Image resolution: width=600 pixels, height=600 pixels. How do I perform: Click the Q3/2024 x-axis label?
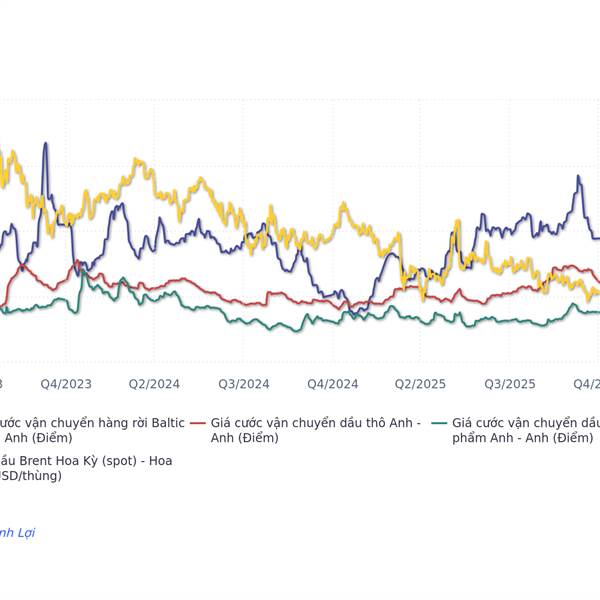244,384
